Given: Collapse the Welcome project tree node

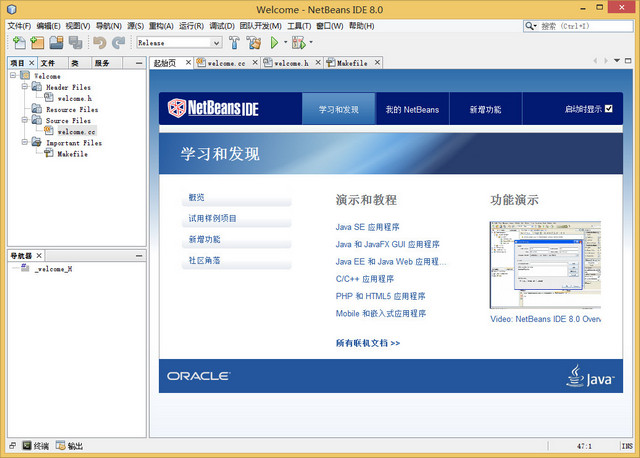Looking at the screenshot, I should pyautogui.click(x=13, y=76).
